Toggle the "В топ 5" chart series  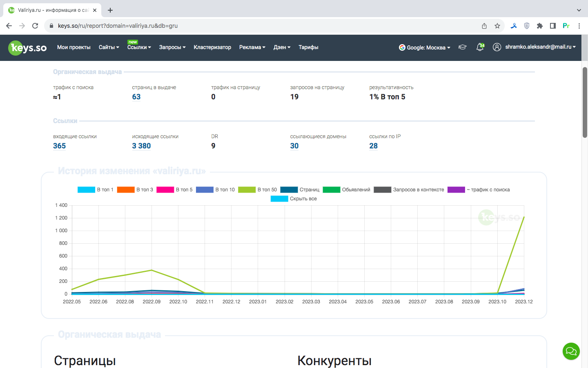pos(175,190)
